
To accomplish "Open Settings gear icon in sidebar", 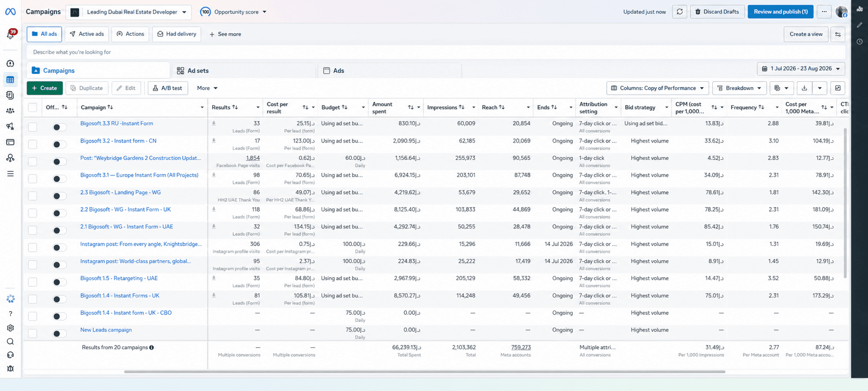I will 10,328.
